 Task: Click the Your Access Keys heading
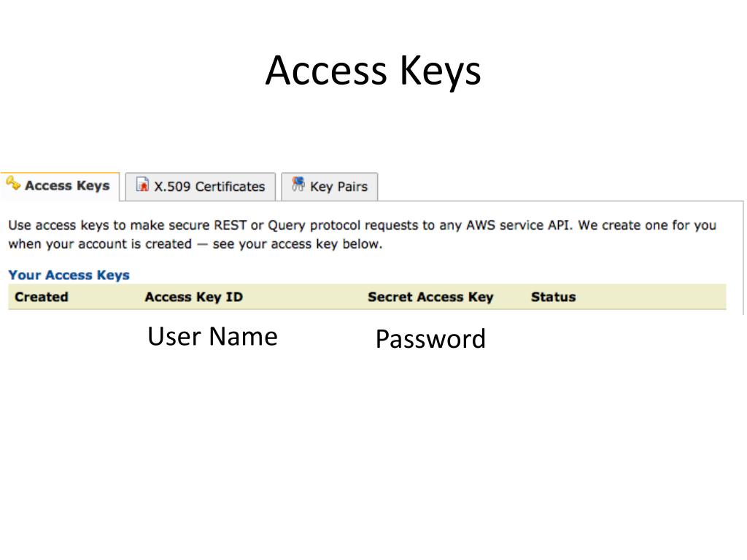[x=69, y=275]
